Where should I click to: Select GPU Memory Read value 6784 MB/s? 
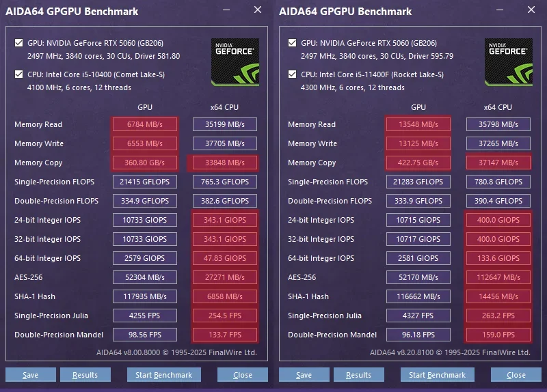pyautogui.click(x=145, y=124)
